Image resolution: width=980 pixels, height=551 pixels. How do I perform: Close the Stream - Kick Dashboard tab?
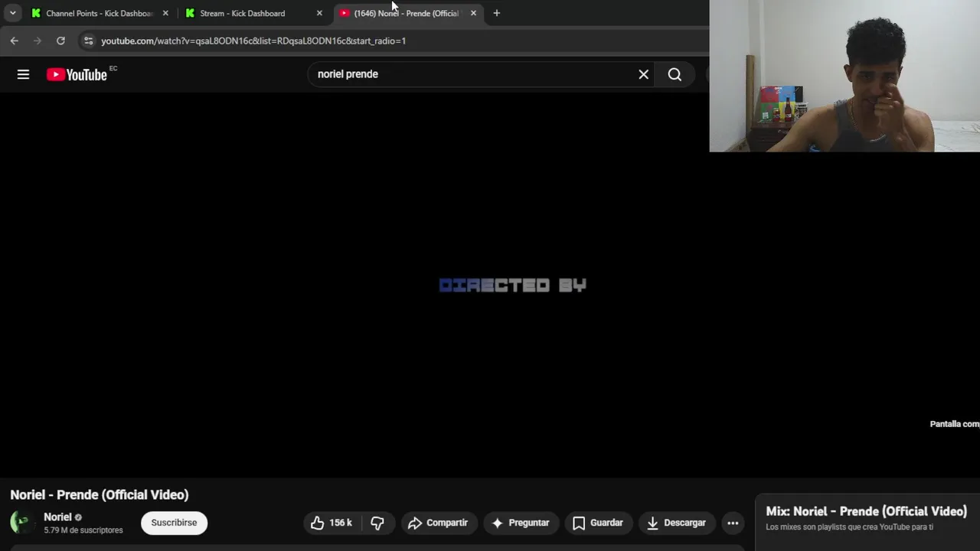coord(319,13)
